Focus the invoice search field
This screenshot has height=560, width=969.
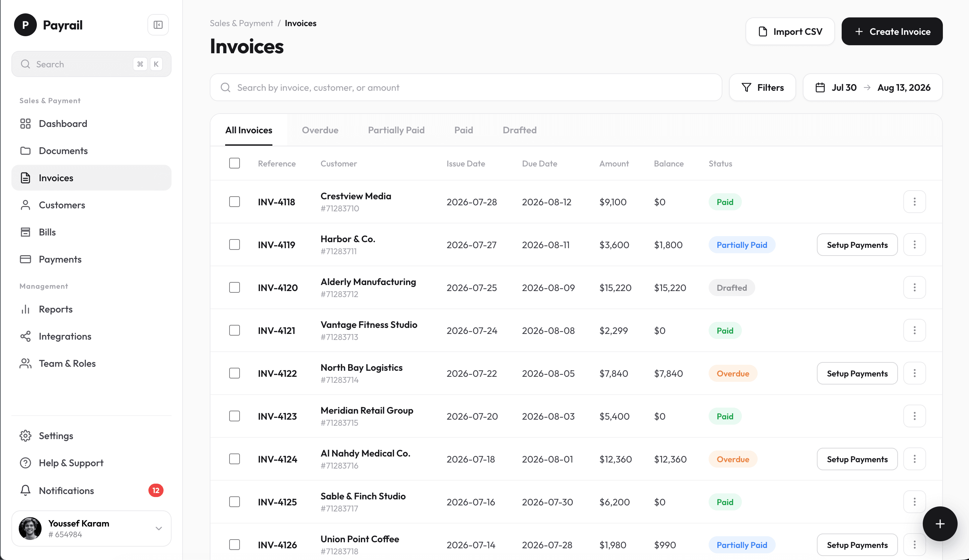[466, 88]
